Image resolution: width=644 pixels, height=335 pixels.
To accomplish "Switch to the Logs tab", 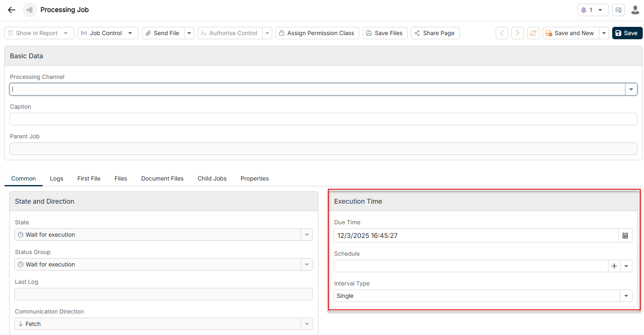I will 57,178.
